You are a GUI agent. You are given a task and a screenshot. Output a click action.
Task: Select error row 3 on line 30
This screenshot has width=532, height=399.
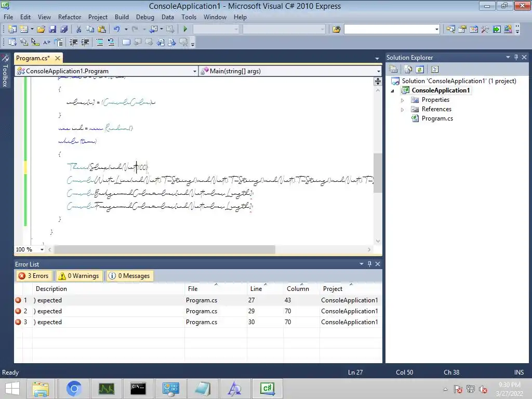pos(198,322)
